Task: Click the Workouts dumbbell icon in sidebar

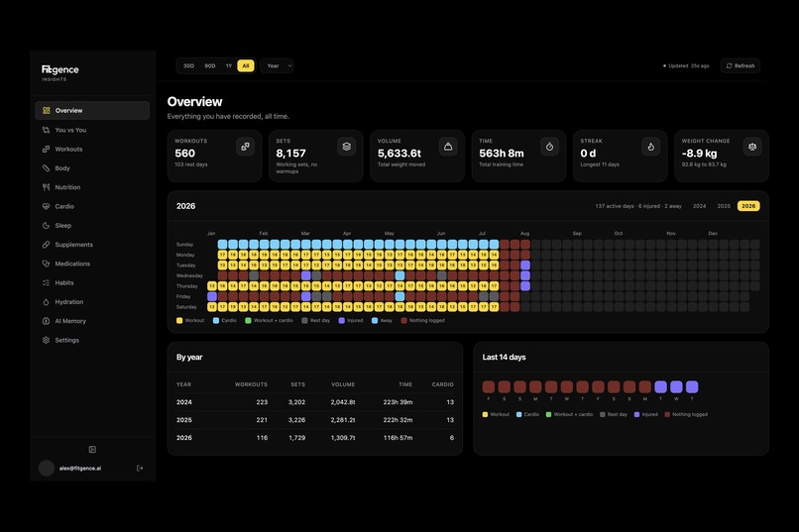Action: 46,150
